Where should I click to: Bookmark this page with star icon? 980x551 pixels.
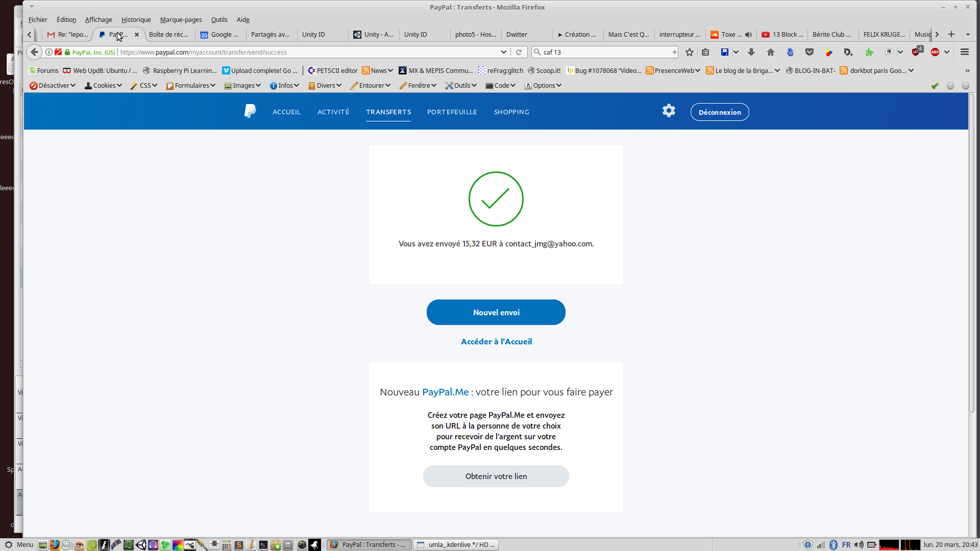690,52
